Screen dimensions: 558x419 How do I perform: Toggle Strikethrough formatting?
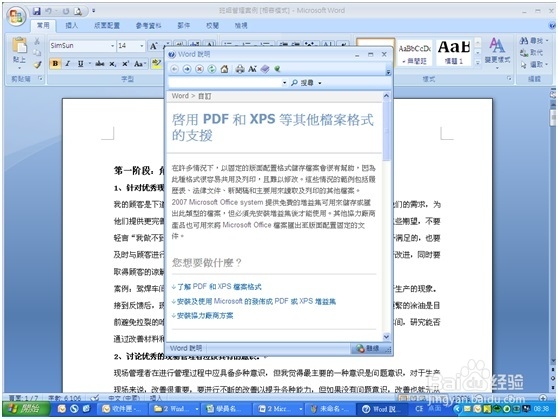[100, 64]
